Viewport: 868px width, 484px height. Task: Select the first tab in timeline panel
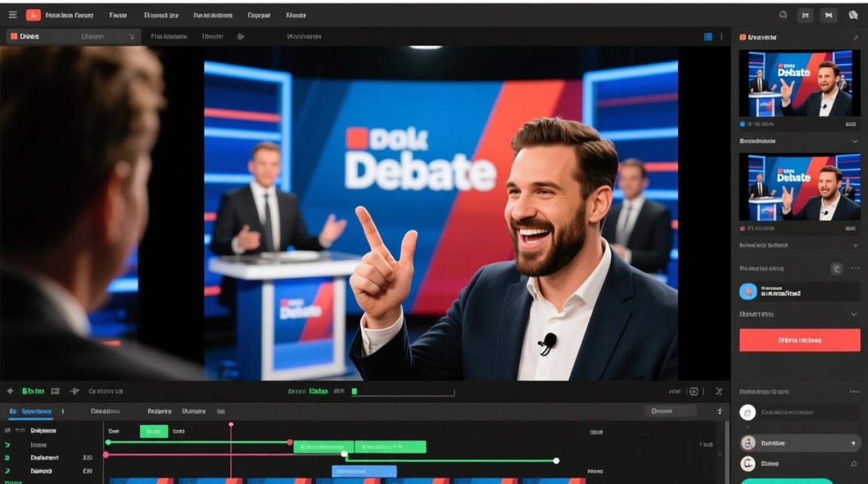point(31,411)
